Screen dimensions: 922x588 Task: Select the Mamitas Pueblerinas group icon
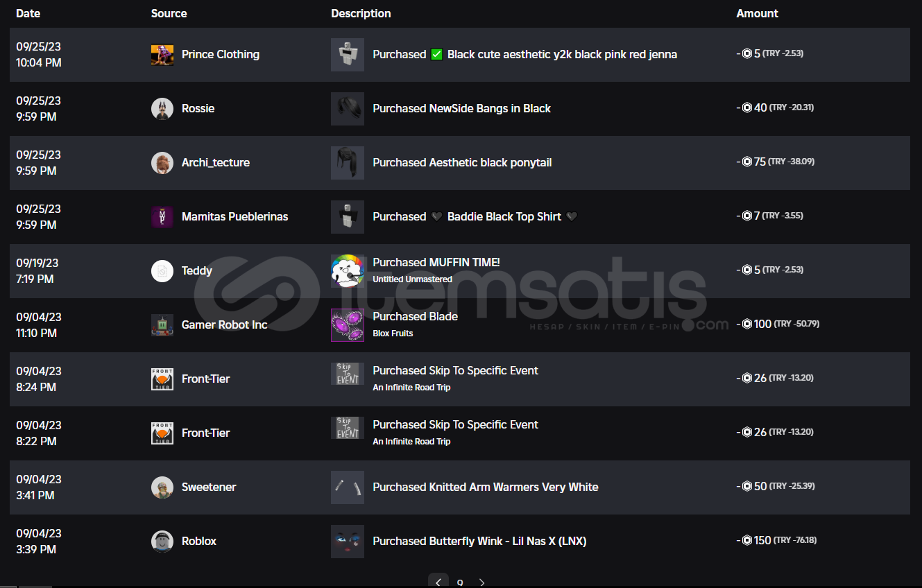(162, 217)
